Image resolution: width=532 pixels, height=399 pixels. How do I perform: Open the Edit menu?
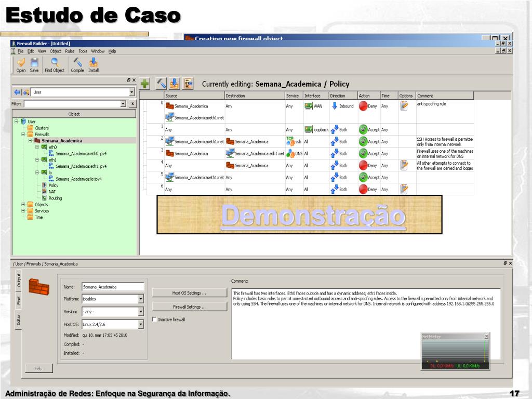point(31,51)
